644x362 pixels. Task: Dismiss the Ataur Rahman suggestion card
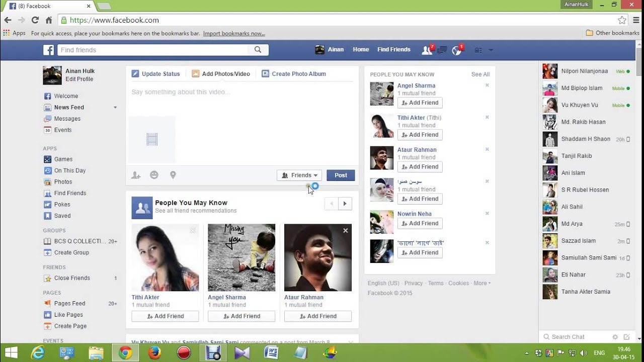click(346, 231)
